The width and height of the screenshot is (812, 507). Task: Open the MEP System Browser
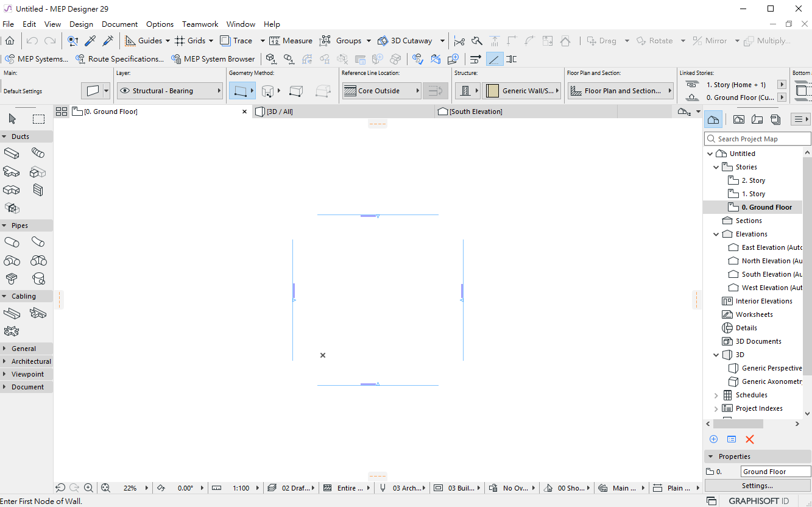(213, 59)
